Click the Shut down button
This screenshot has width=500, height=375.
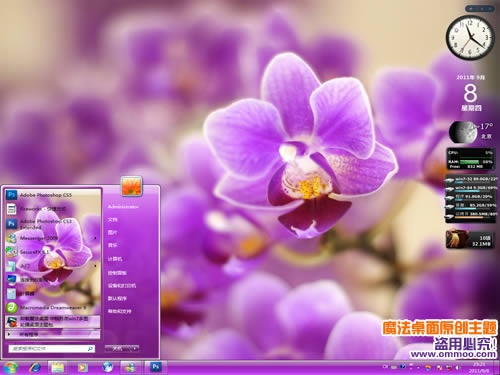pyautogui.click(x=117, y=348)
